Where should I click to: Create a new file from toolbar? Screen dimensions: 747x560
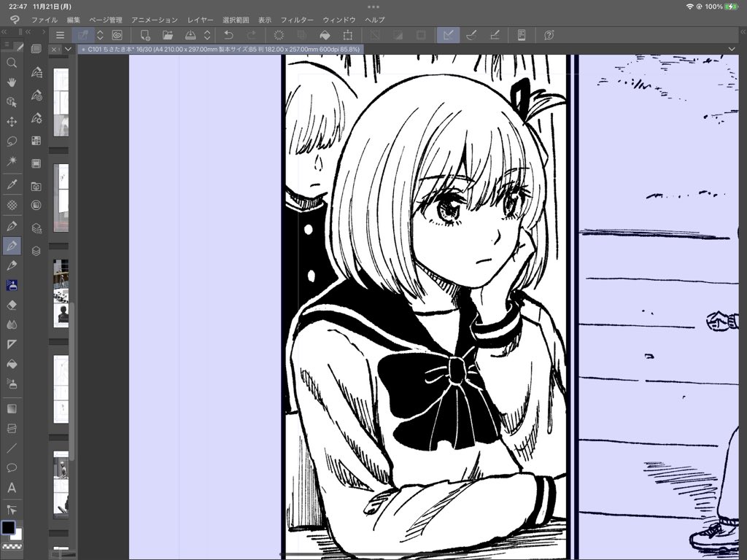(x=145, y=35)
